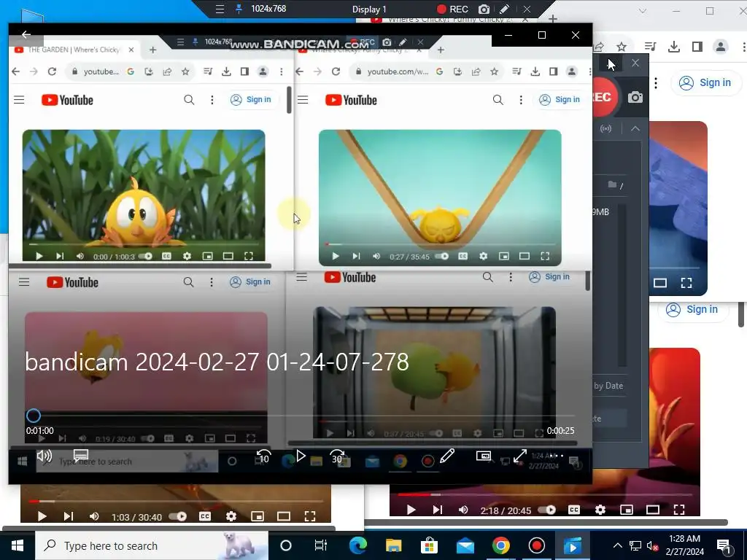Mute the YouTube video showing 2:18 / 20:45
Viewport: 747px width, 560px height.
(463, 510)
